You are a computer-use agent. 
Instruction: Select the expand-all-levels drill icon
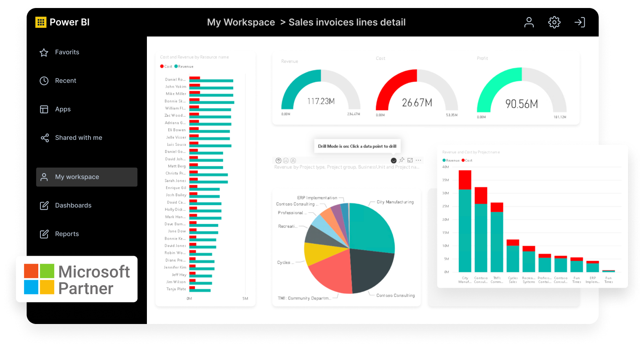(x=294, y=161)
